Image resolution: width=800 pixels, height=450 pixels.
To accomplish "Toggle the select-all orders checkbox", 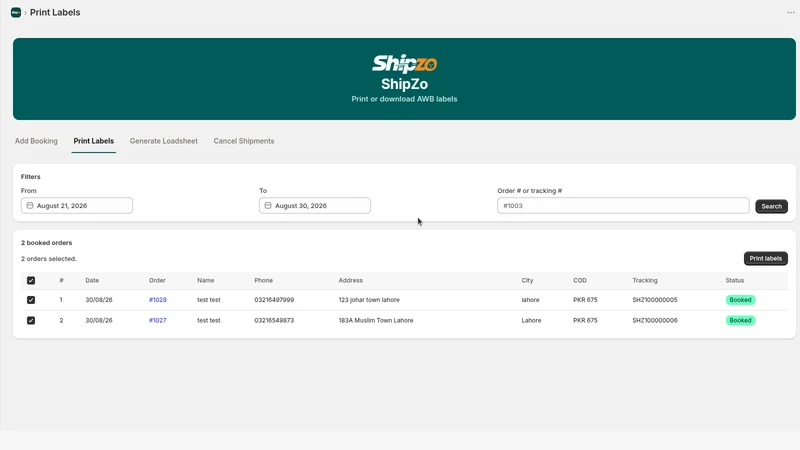I will point(31,281).
